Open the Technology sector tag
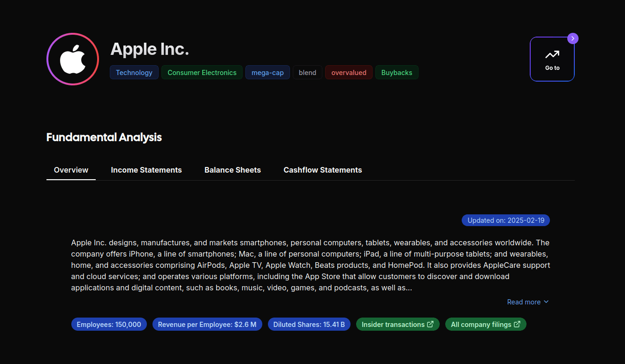The height and width of the screenshot is (364, 625). pos(134,72)
